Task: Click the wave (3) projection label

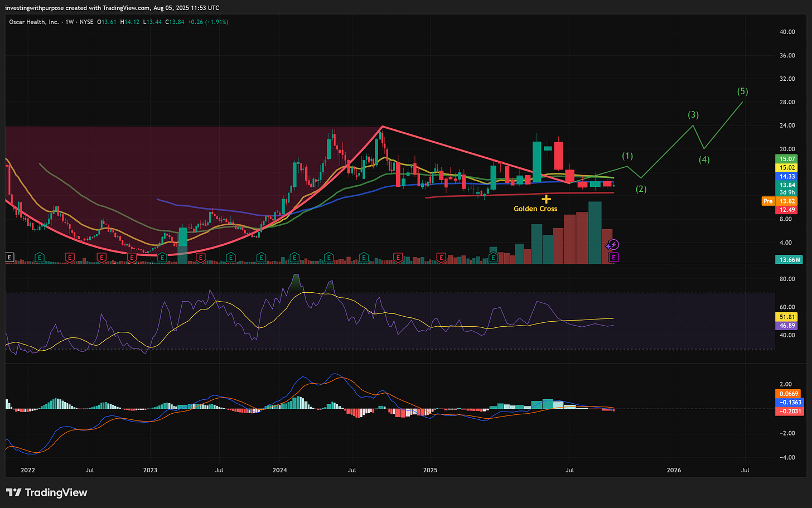Action: click(693, 114)
